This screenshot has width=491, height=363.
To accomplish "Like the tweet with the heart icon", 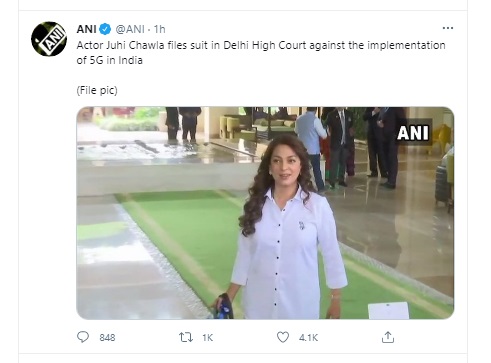I will [x=283, y=337].
